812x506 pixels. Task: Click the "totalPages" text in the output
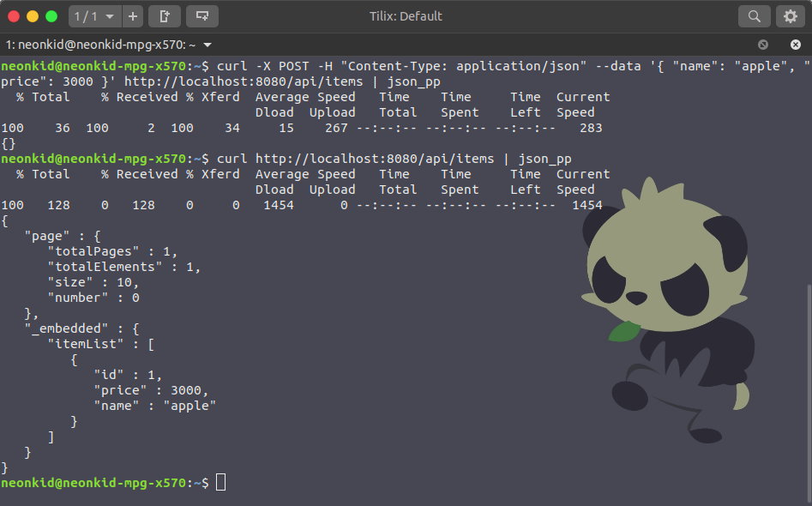tap(93, 251)
